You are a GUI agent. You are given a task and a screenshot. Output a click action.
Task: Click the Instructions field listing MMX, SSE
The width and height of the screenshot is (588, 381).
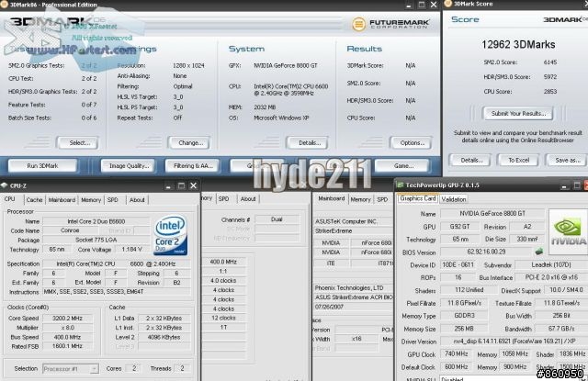point(117,291)
